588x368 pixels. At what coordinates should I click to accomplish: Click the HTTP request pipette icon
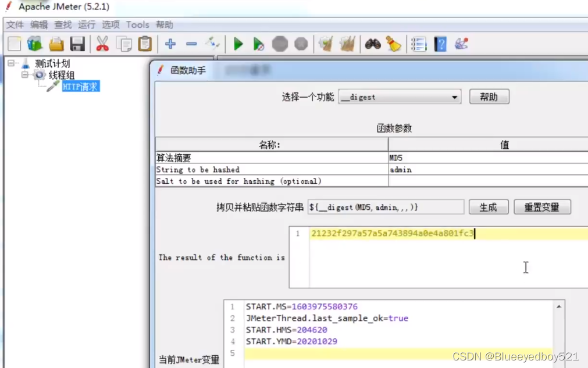tap(53, 87)
